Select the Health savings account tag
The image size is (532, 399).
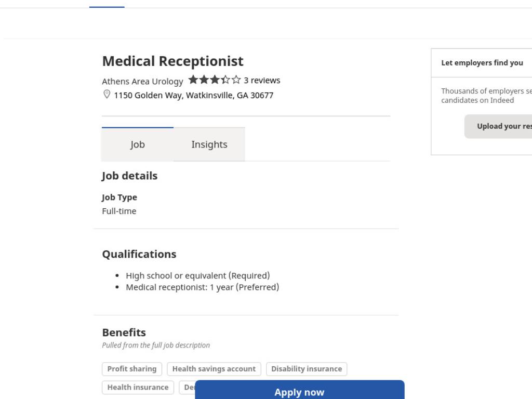[214, 369]
